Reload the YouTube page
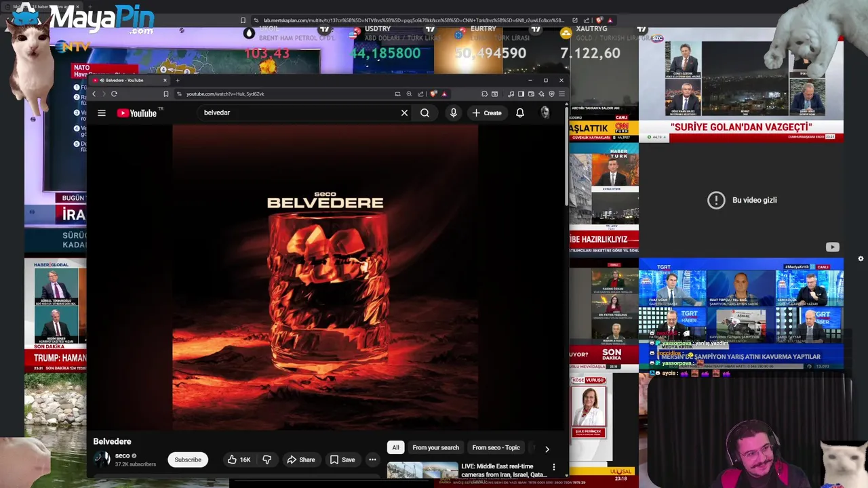 114,94
